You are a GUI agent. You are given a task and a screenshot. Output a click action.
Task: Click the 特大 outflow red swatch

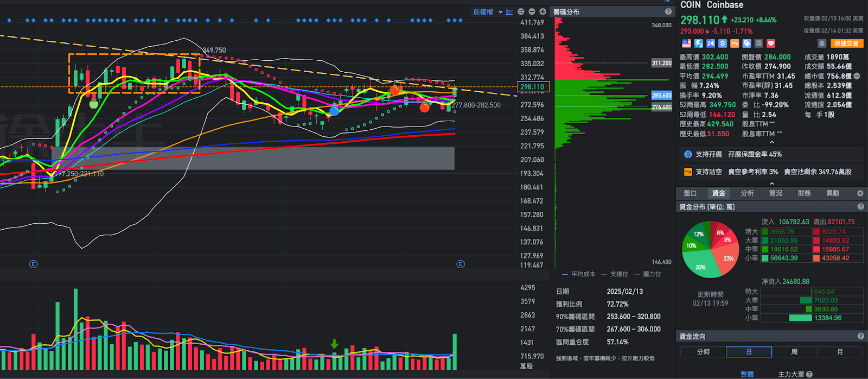pyautogui.click(x=816, y=232)
